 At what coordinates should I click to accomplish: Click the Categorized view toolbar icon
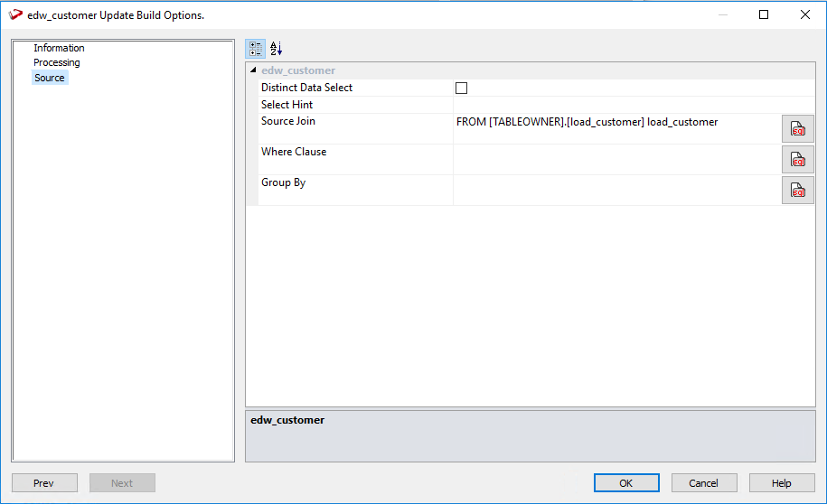(x=256, y=49)
